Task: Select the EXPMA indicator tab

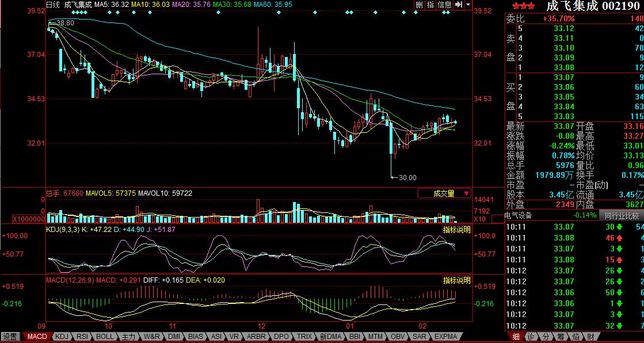Action: tap(445, 337)
